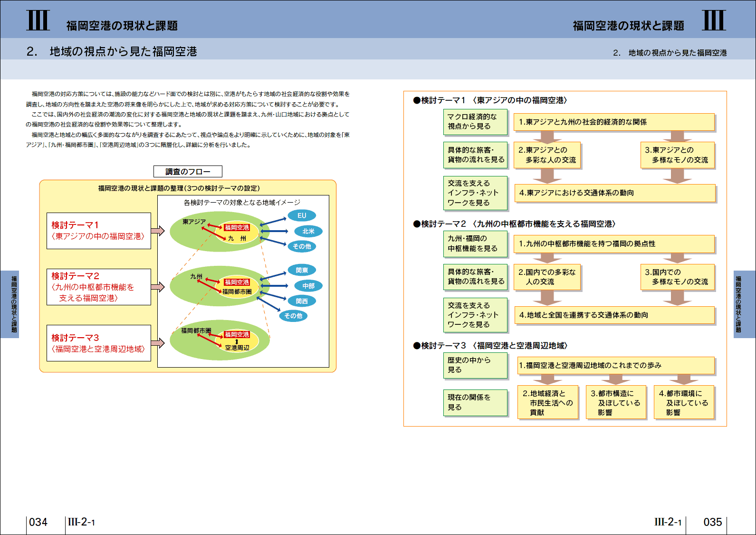Click the Roman numeral III in right header
The width and height of the screenshot is (756, 535).
714,20
